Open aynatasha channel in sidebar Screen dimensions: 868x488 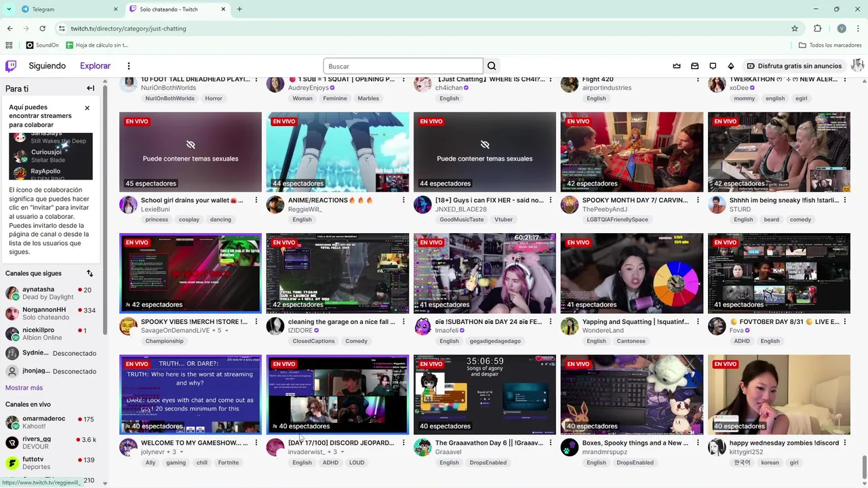52,293
